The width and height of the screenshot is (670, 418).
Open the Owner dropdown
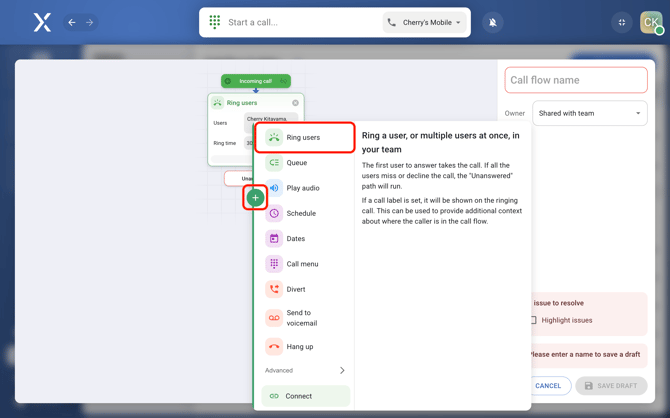pyautogui.click(x=589, y=113)
